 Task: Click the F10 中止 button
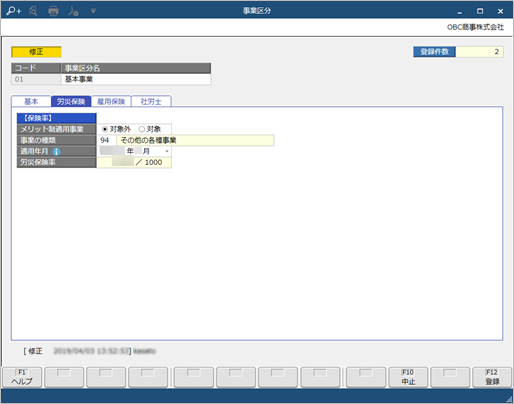[408, 377]
